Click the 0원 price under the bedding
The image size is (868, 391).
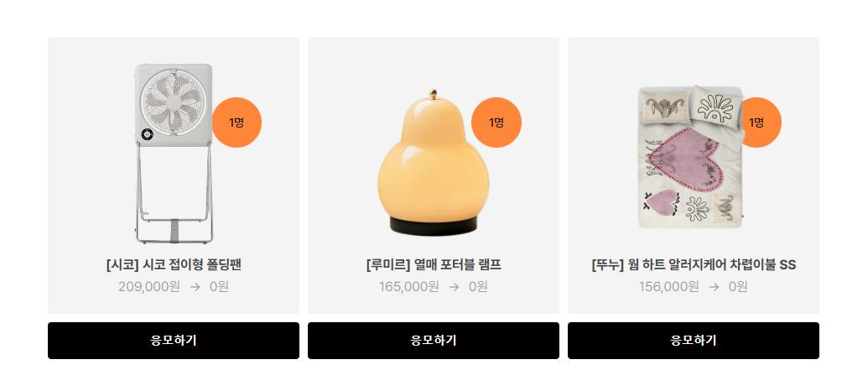[x=738, y=287]
